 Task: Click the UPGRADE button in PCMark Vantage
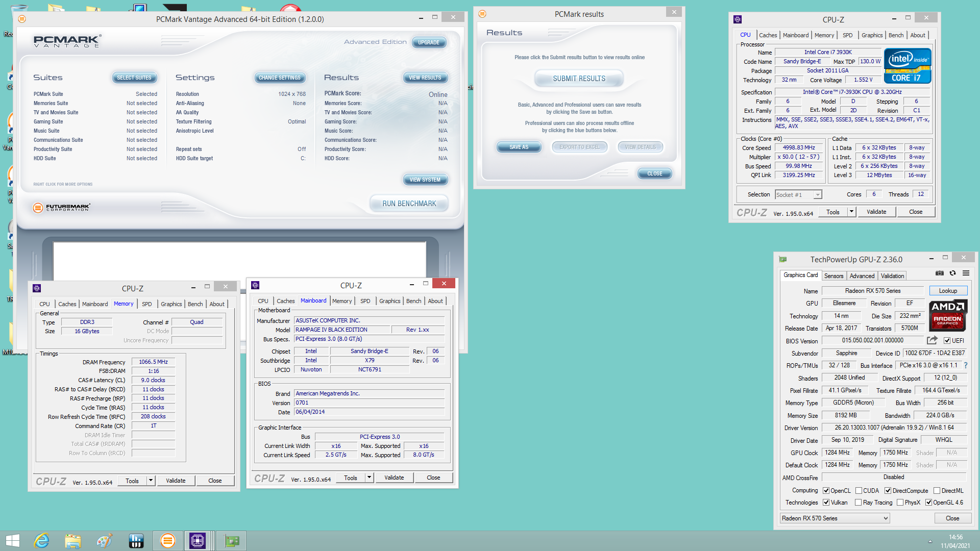429,42
